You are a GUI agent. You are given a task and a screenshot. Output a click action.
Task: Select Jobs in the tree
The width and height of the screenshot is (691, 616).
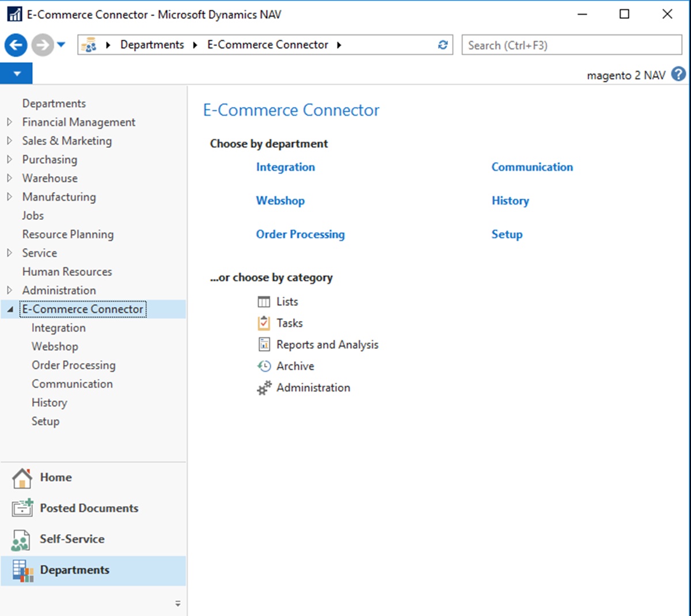(33, 215)
